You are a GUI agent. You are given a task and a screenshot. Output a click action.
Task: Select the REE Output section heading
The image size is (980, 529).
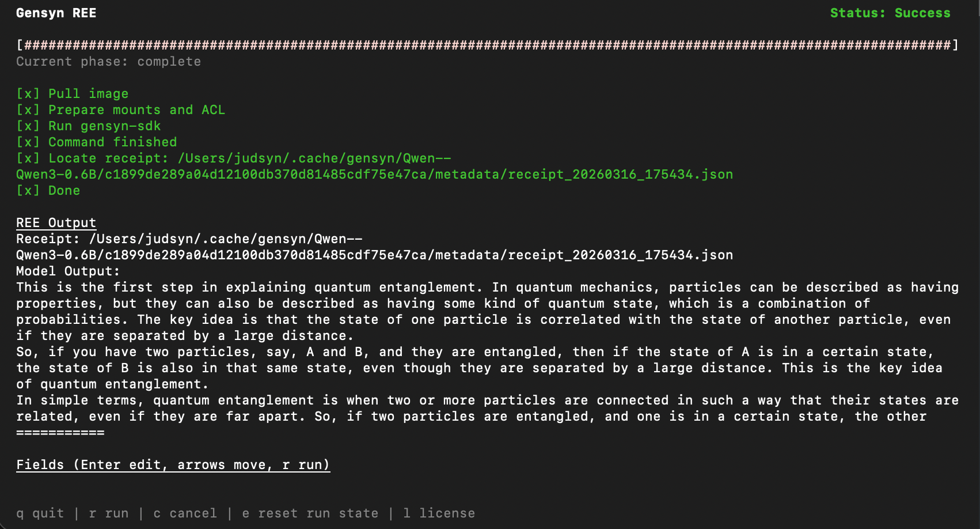tap(56, 223)
